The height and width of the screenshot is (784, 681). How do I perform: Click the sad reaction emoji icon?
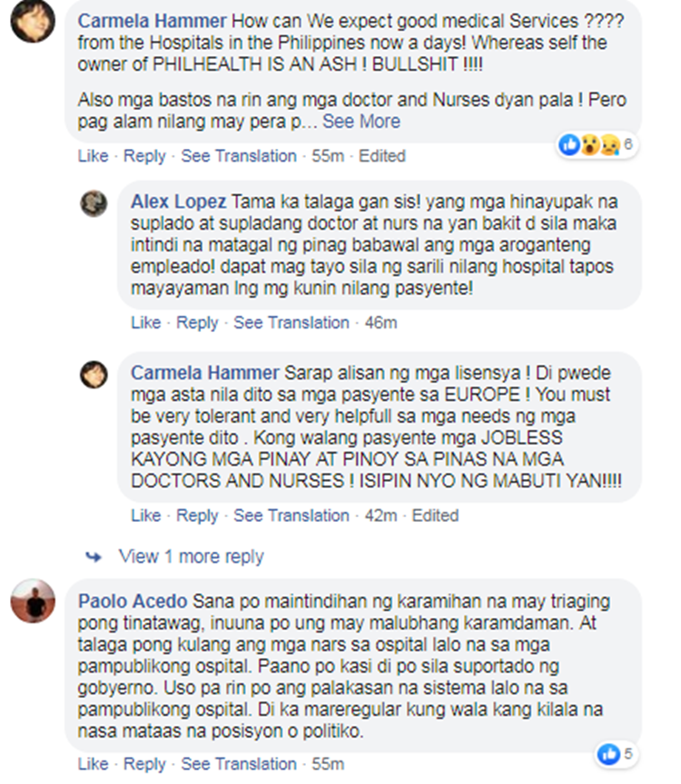[609, 144]
